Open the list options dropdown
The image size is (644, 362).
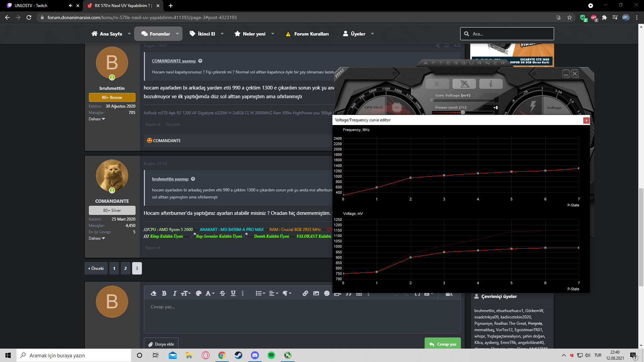[x=260, y=293]
